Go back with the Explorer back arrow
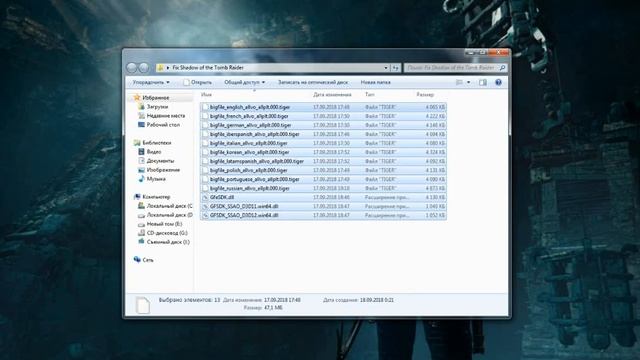This screenshot has width=640, height=360. click(131, 68)
